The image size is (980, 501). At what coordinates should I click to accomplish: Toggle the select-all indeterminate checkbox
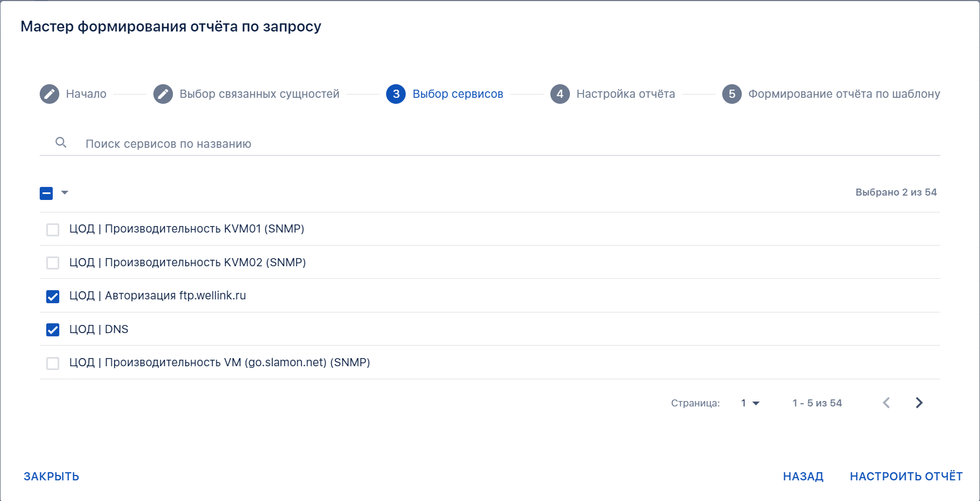coord(46,193)
